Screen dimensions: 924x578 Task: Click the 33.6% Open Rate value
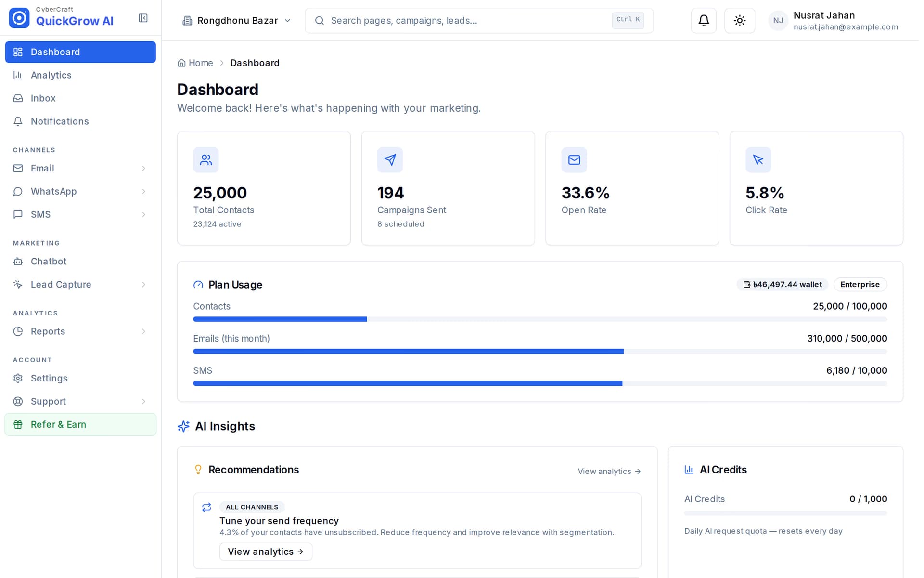click(586, 193)
